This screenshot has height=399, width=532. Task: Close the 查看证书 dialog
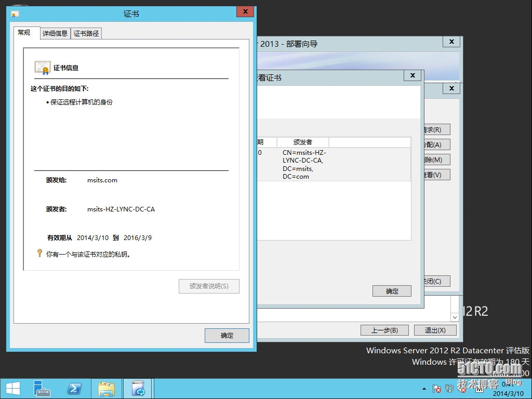tap(413, 75)
